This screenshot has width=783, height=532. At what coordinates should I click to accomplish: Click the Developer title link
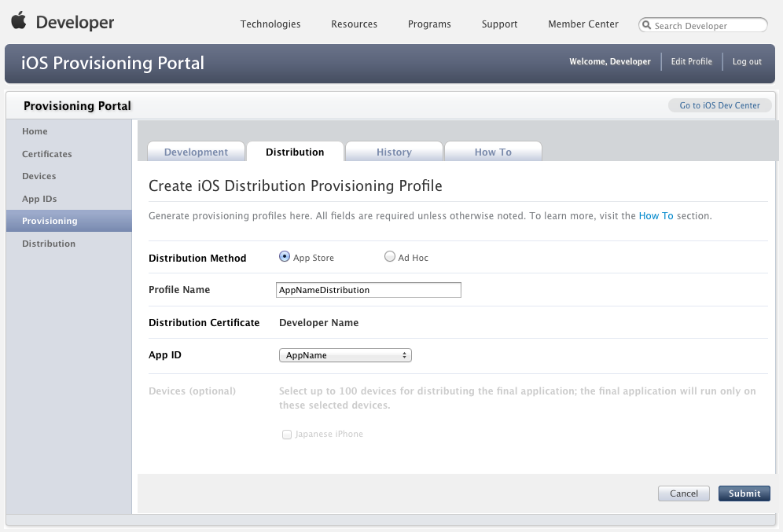75,22
